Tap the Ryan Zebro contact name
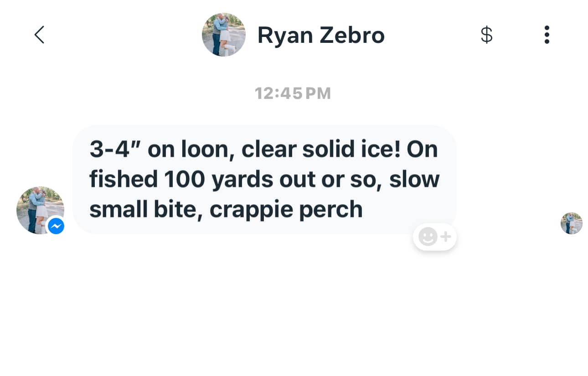Screen dimensions: 588x376 point(321,35)
